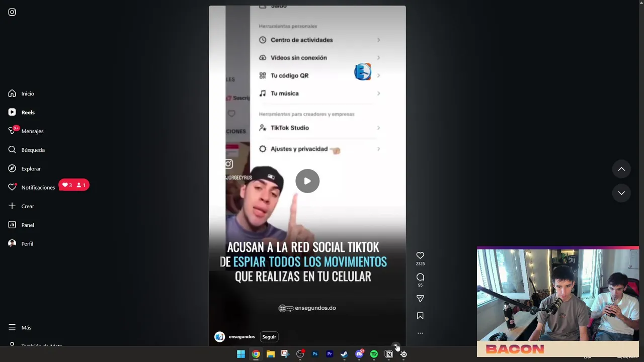Click the 95 comments count
Image resolution: width=644 pixels, height=362 pixels.
pos(420,285)
